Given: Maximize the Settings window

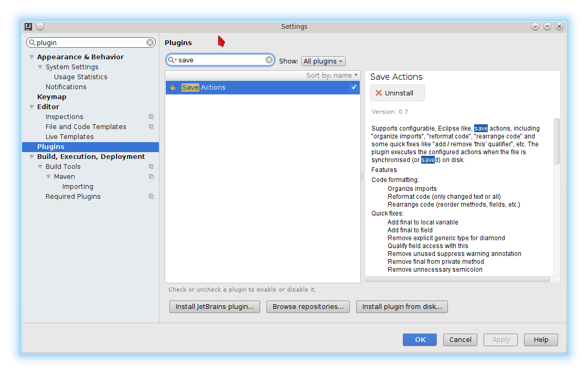Looking at the screenshot, I should tap(547, 27).
